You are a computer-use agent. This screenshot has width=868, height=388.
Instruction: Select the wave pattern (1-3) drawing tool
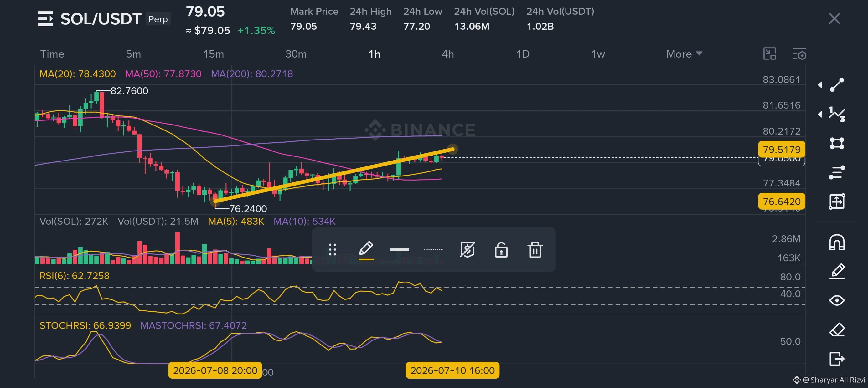click(837, 114)
